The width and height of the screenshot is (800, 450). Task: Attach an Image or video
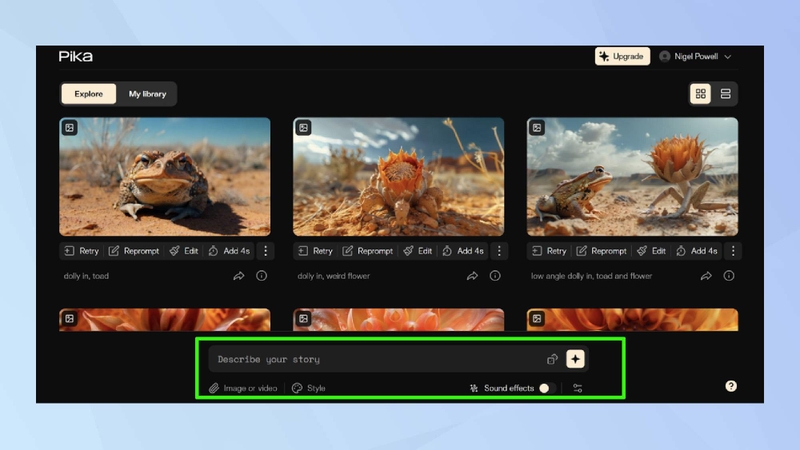pyautogui.click(x=243, y=388)
